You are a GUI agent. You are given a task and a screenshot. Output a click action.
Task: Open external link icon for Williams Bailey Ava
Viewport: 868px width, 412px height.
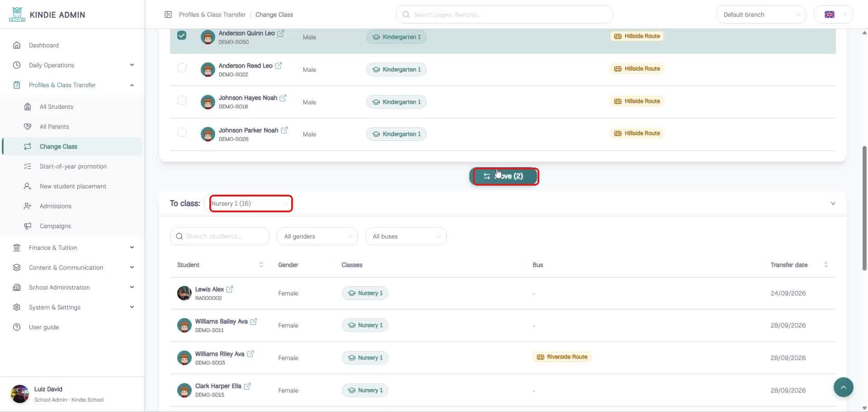tap(254, 322)
